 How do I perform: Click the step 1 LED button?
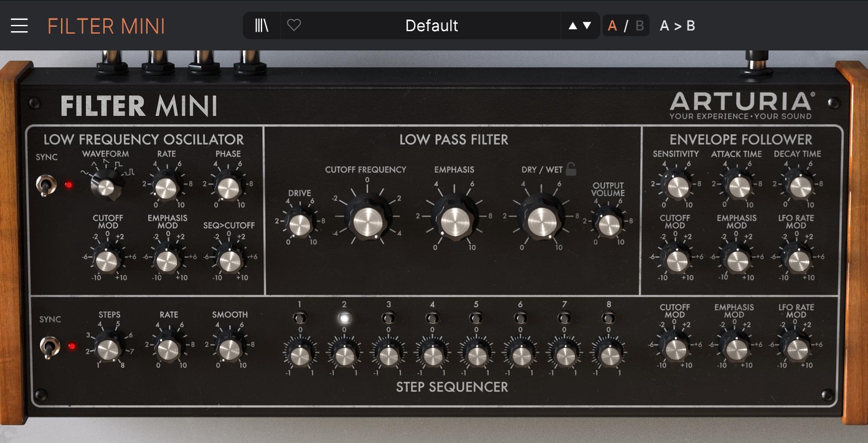coord(300,318)
